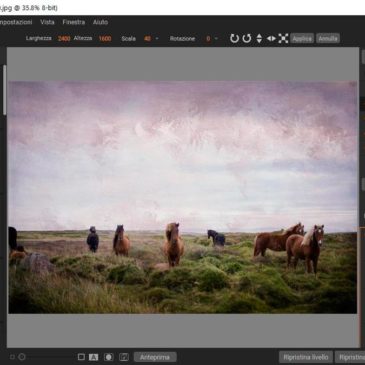Click the Larghezza label
365x365 pixels.
pos(39,38)
